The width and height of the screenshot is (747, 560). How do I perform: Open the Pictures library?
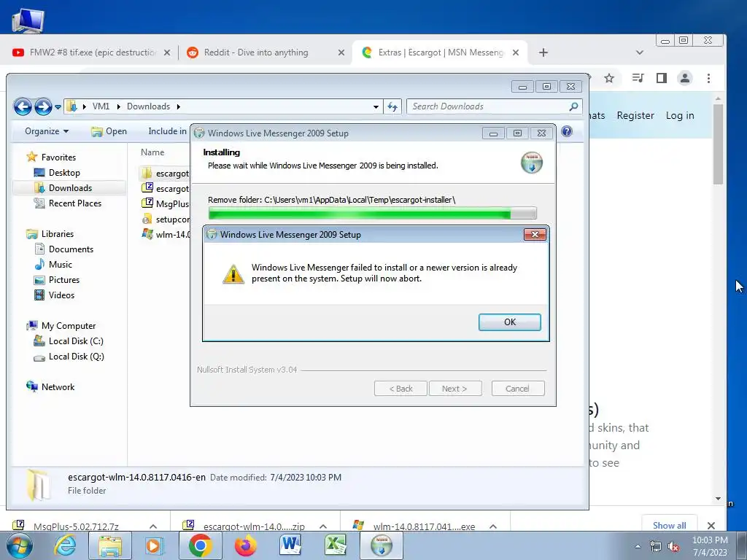(57, 279)
